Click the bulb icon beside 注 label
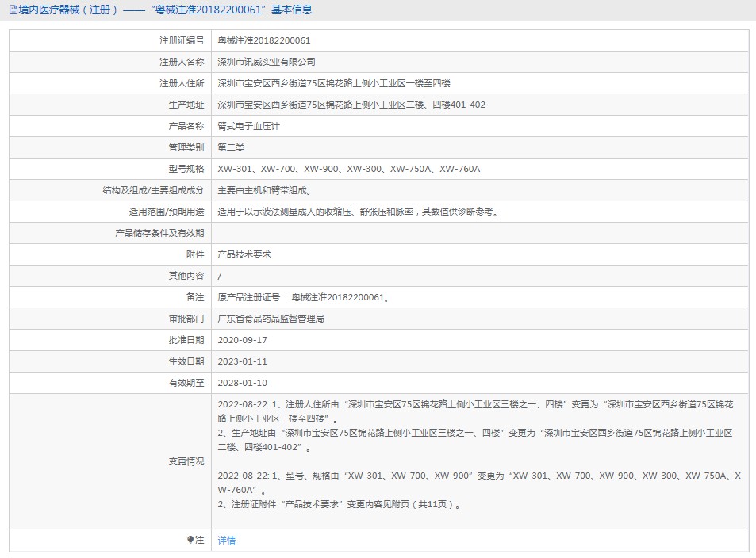Image resolution: width=756 pixels, height=558 pixels. 190,540
